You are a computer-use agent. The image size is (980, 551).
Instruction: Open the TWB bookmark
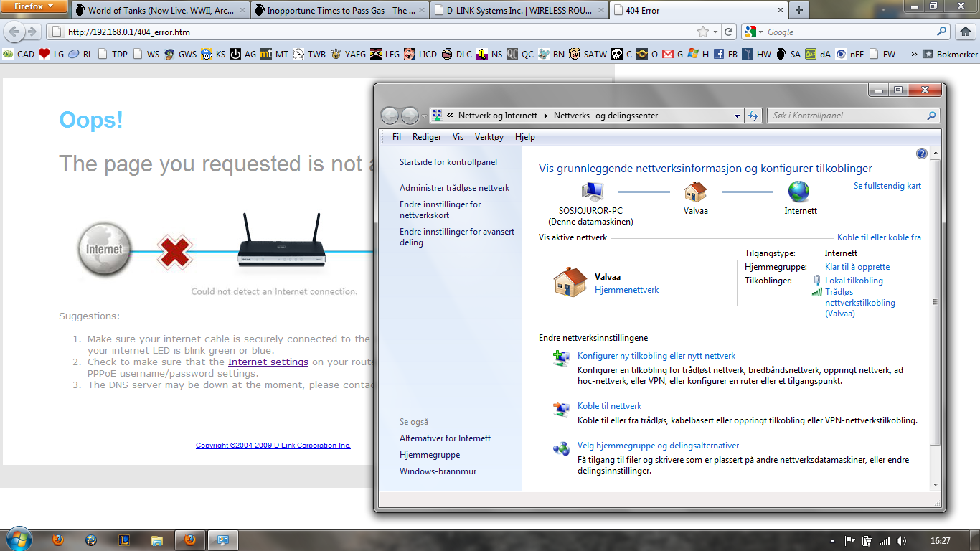309,54
